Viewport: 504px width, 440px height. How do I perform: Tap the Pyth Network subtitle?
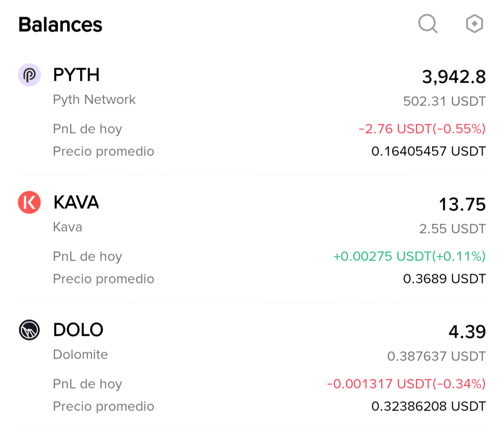(94, 99)
